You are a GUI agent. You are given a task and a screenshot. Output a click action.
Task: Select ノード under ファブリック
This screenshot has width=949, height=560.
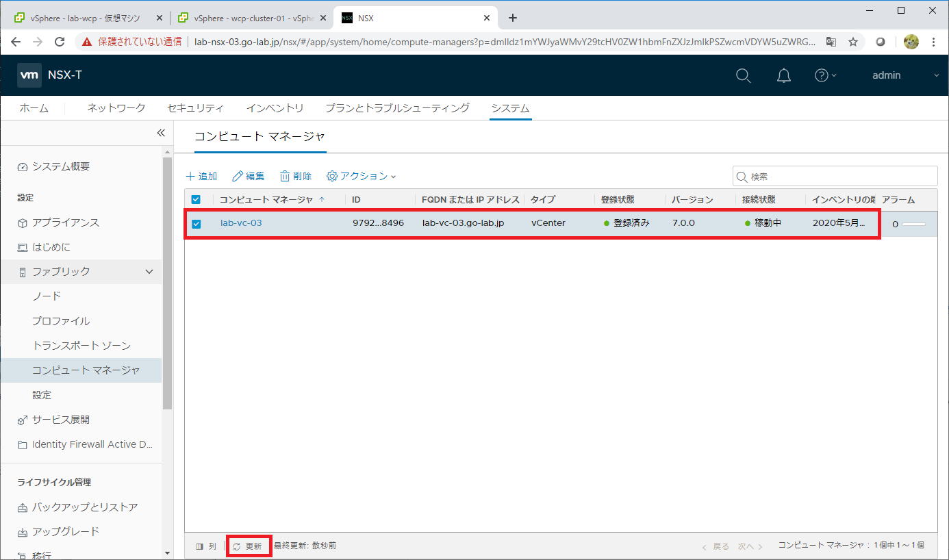tap(47, 296)
